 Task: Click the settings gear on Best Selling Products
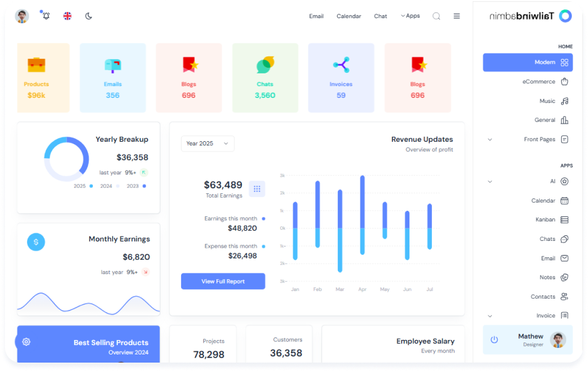[x=26, y=342]
